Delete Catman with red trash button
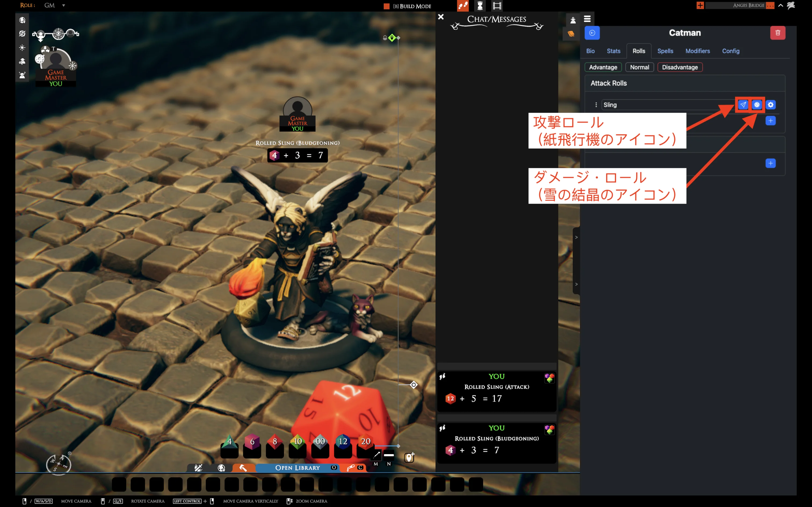812x507 pixels. [x=777, y=33]
